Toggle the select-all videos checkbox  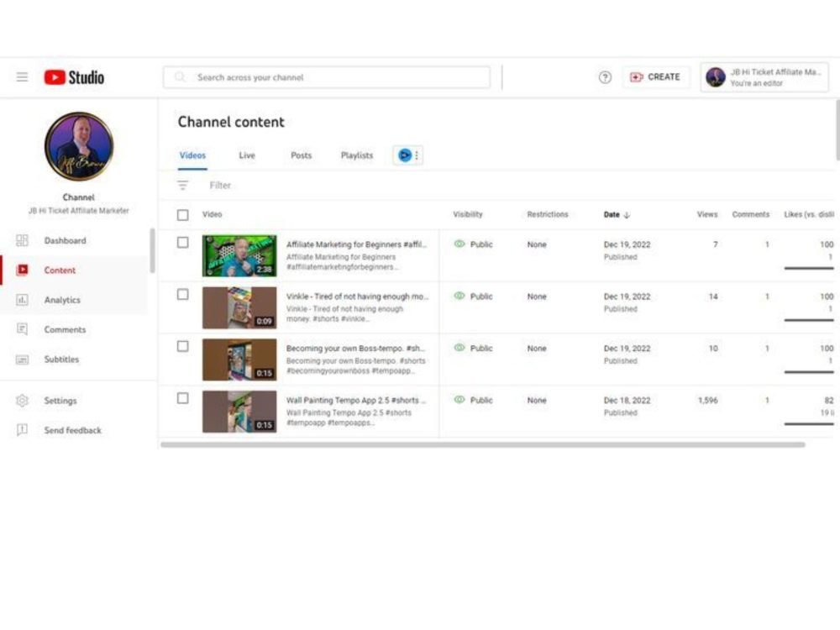pyautogui.click(x=182, y=215)
